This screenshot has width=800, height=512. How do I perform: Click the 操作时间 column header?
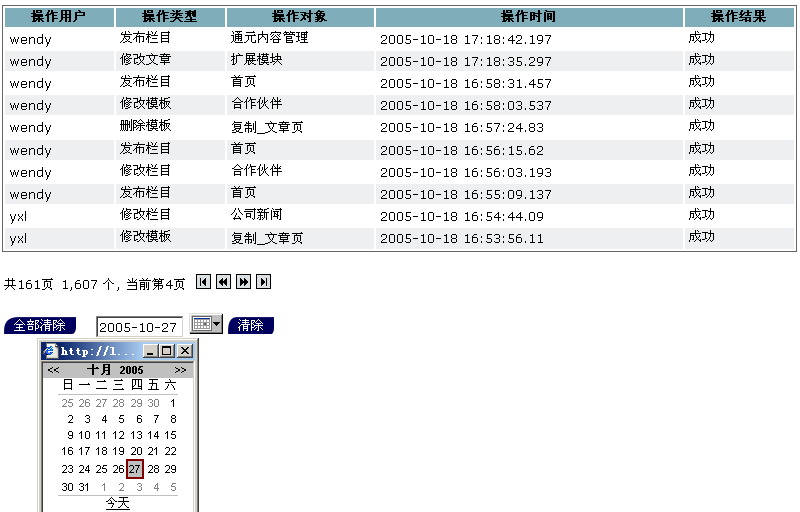(x=529, y=17)
